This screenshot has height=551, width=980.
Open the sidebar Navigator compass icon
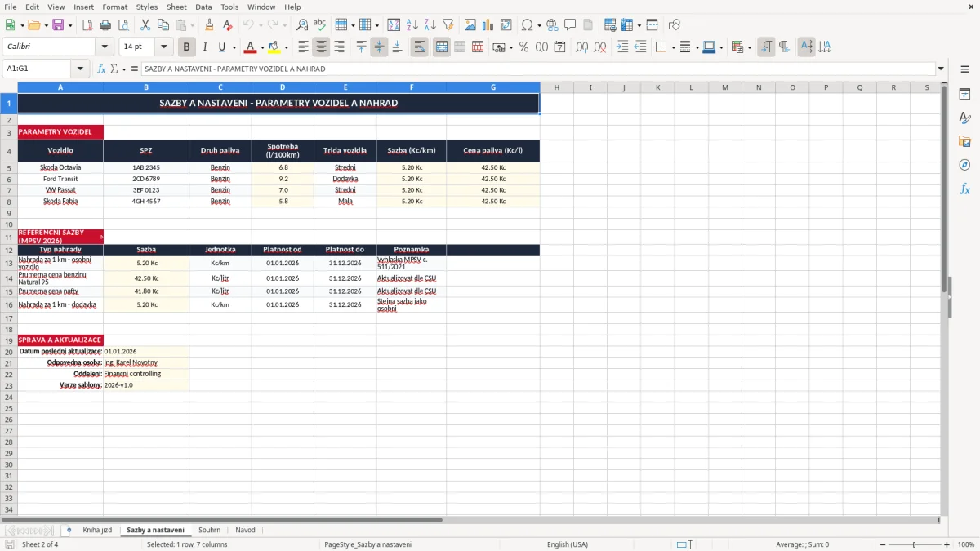pos(964,165)
